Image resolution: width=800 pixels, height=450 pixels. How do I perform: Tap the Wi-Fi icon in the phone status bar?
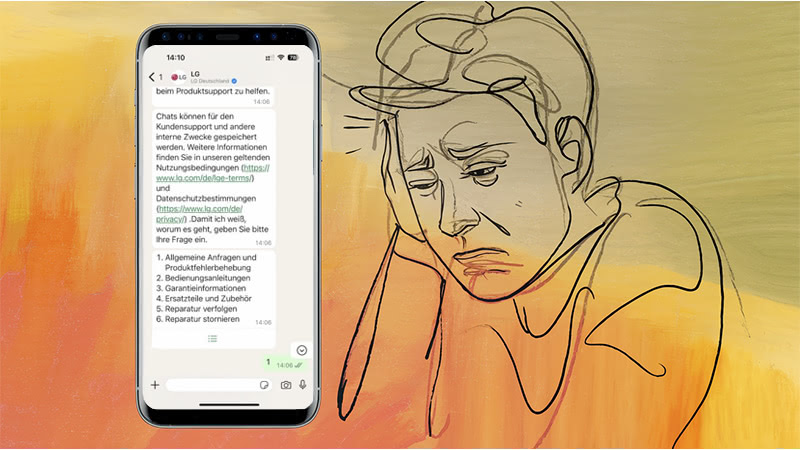coord(281,58)
